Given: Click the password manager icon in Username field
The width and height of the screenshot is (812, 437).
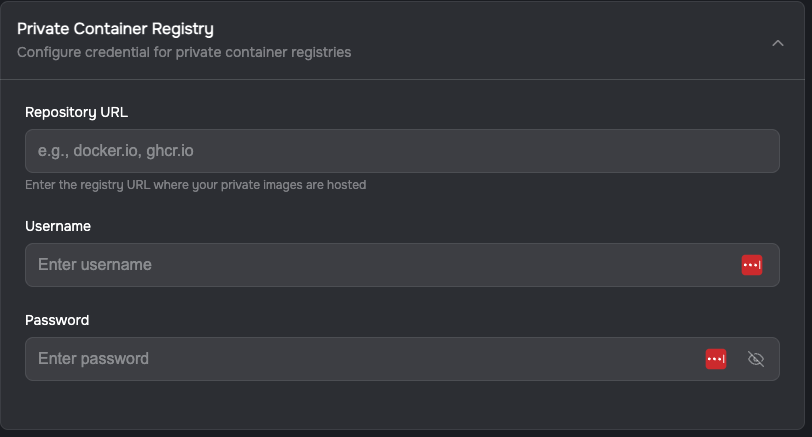Looking at the screenshot, I should click(x=751, y=265).
